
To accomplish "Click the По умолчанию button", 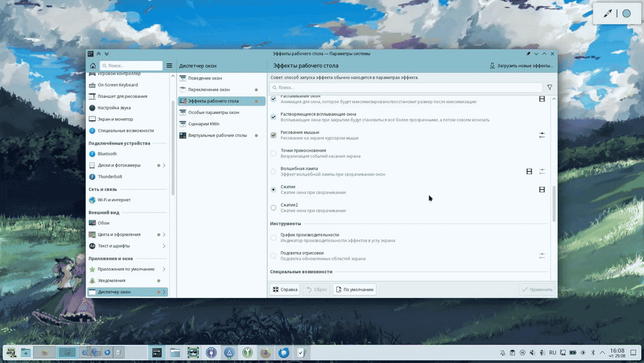I will [354, 290].
